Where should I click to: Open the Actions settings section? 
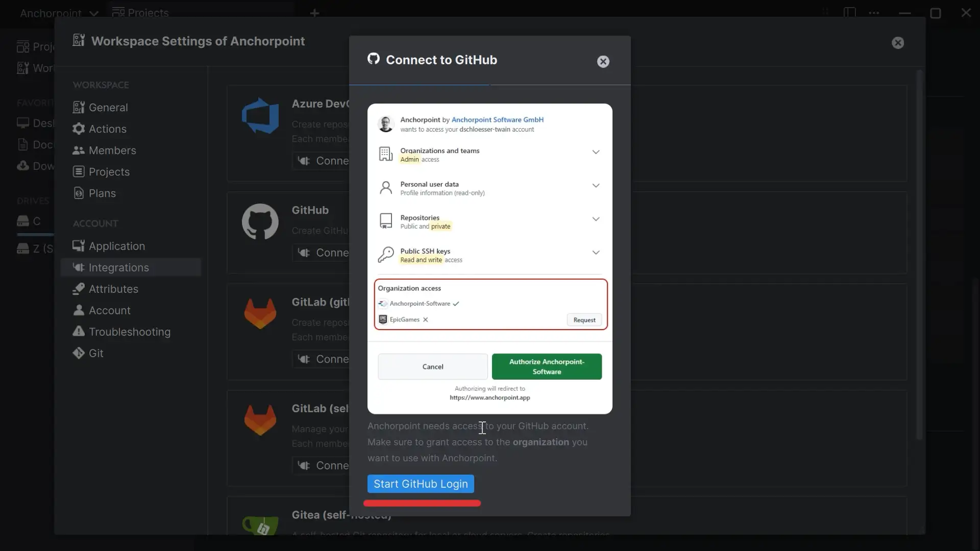coord(107,129)
